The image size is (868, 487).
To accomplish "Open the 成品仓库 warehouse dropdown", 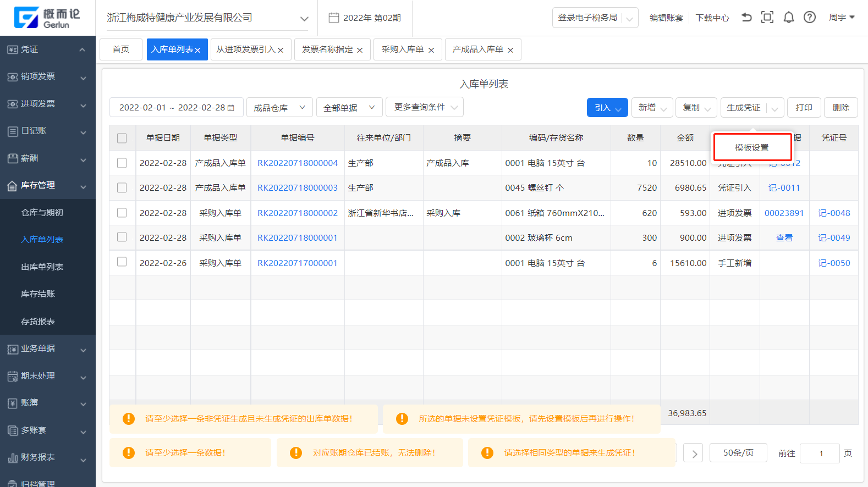I will coord(279,107).
